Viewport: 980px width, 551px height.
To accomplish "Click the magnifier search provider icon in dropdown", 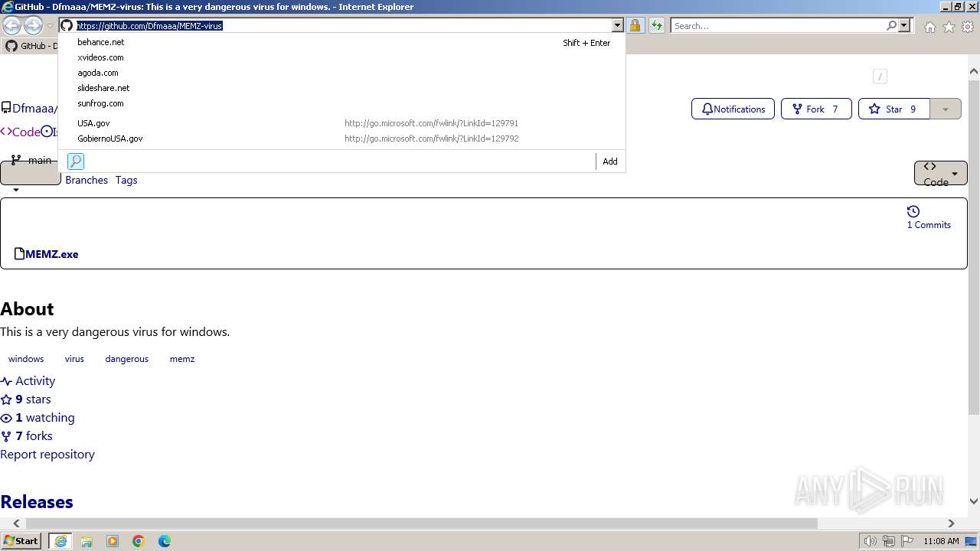I will click(76, 161).
